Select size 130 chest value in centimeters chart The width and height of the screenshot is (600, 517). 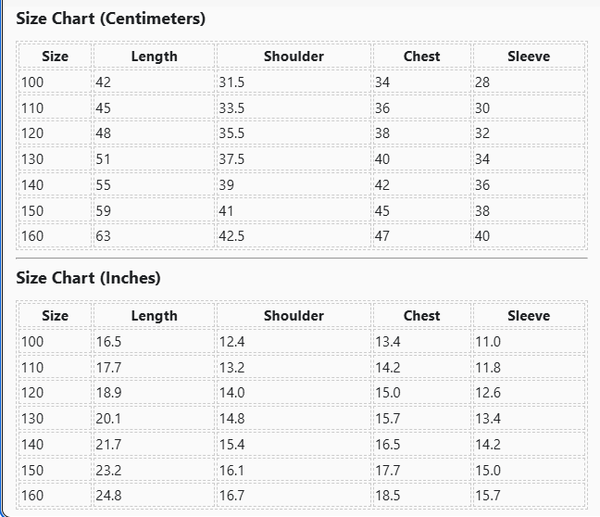(383, 159)
